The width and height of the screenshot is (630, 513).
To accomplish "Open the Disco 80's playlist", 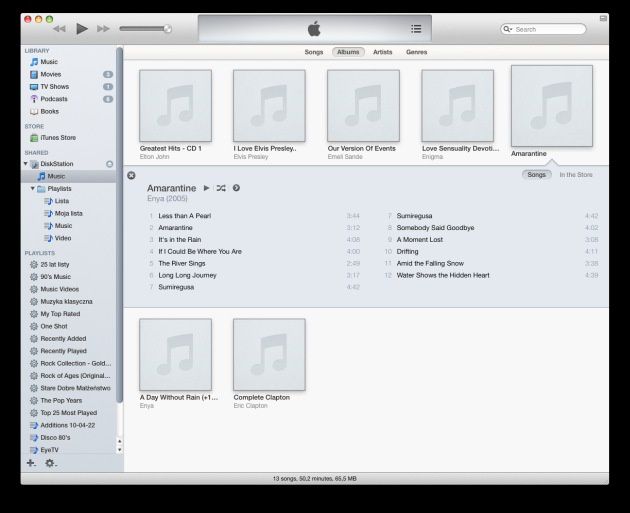I will click(55, 437).
